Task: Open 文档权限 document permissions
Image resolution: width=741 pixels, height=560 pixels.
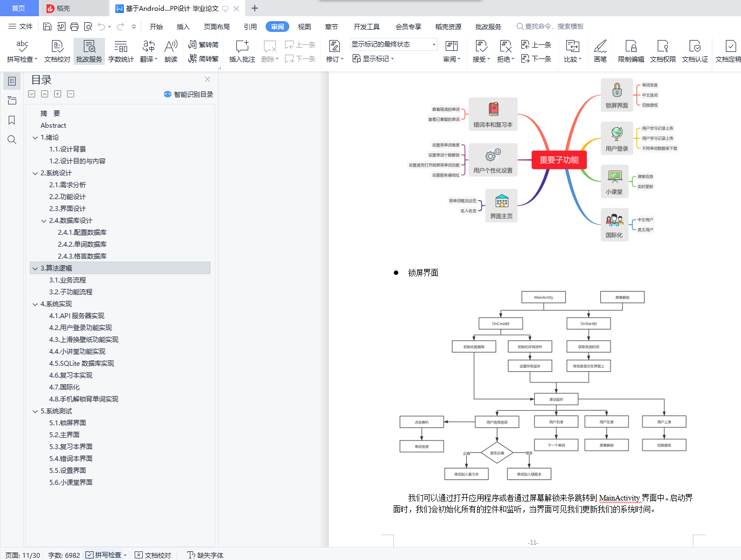Action: (663, 51)
